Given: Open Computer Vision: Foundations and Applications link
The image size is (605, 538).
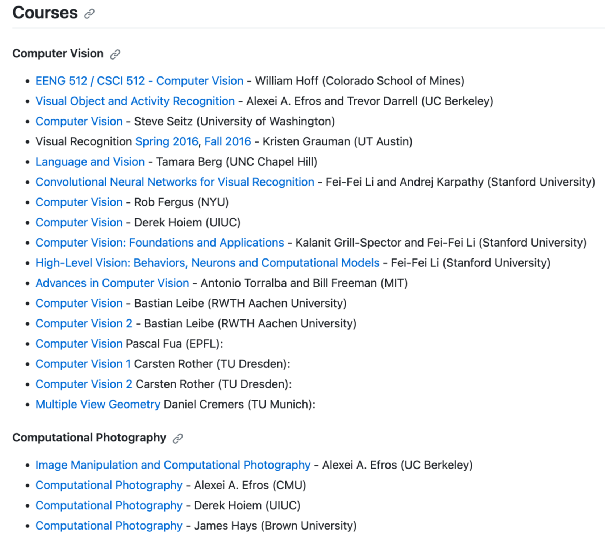Looking at the screenshot, I should [x=160, y=243].
